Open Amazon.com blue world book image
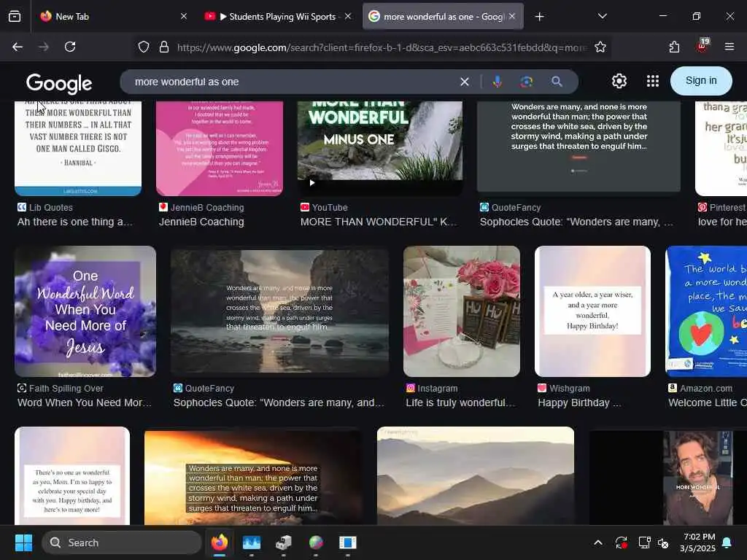The height and width of the screenshot is (560, 747). [706, 311]
